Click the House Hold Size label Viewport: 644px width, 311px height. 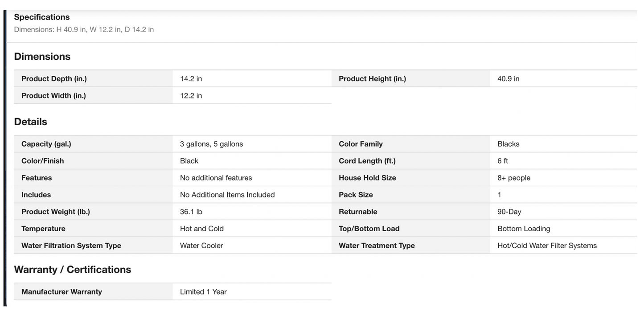pyautogui.click(x=367, y=178)
